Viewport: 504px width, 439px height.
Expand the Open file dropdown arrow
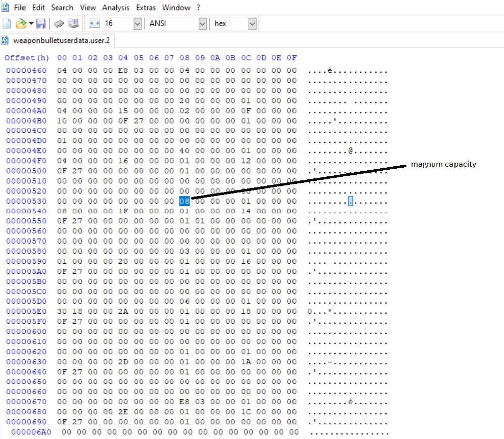click(x=31, y=23)
